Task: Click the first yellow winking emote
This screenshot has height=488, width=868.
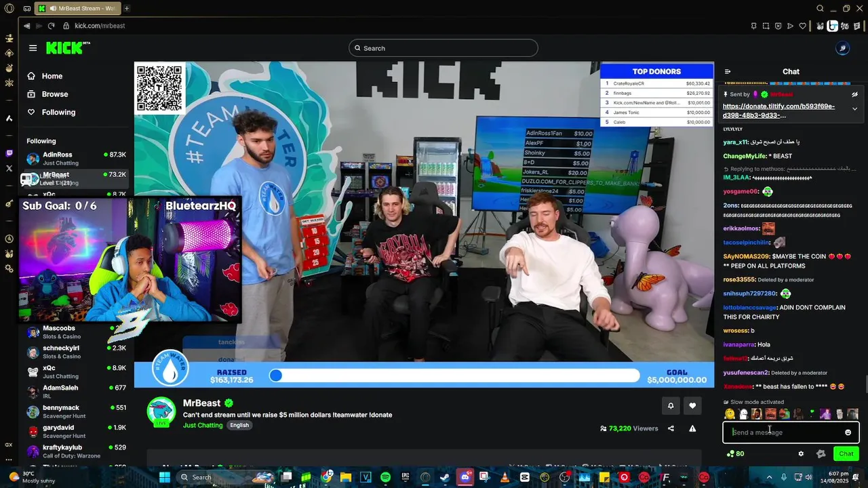Action: 730,414
